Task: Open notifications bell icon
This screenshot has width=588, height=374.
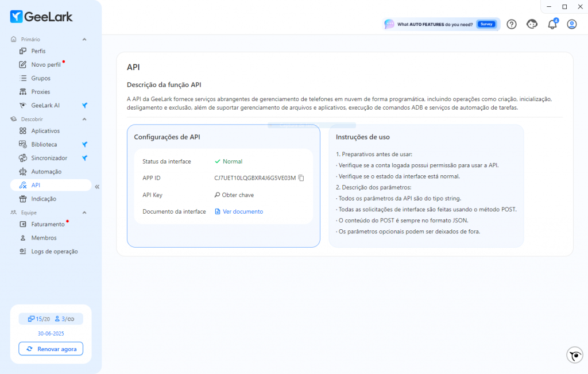Action: point(552,24)
